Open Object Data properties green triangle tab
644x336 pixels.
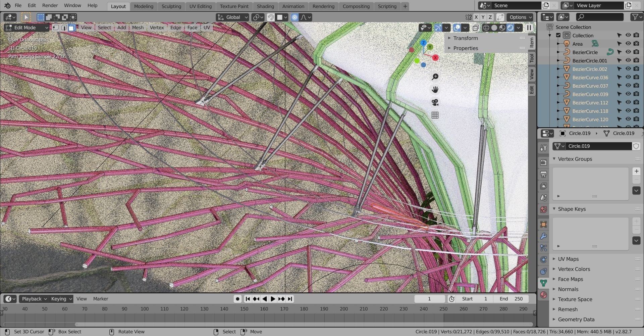(543, 283)
